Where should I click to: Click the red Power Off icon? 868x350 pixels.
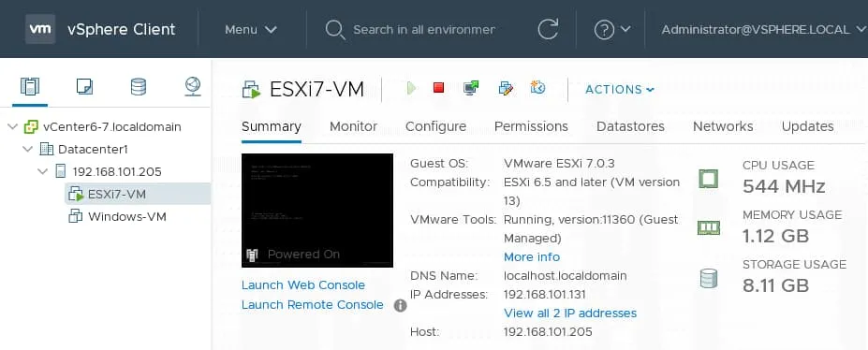(x=439, y=87)
